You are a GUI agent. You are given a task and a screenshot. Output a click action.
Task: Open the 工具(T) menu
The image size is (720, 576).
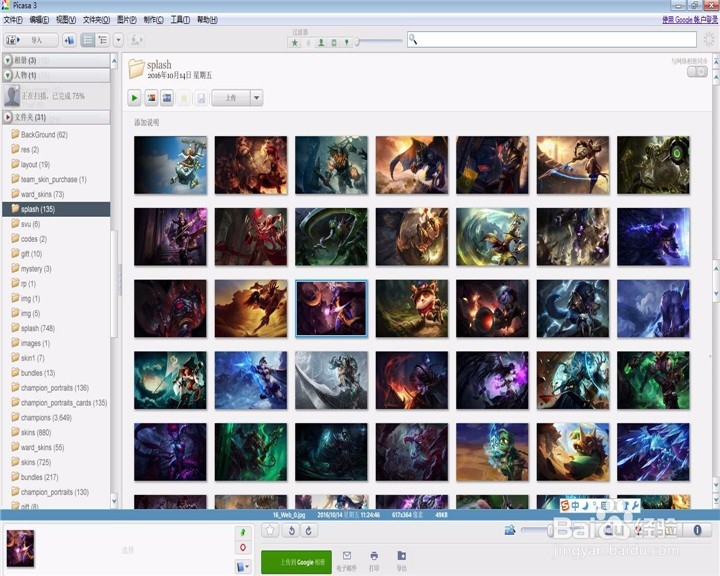pyautogui.click(x=180, y=20)
